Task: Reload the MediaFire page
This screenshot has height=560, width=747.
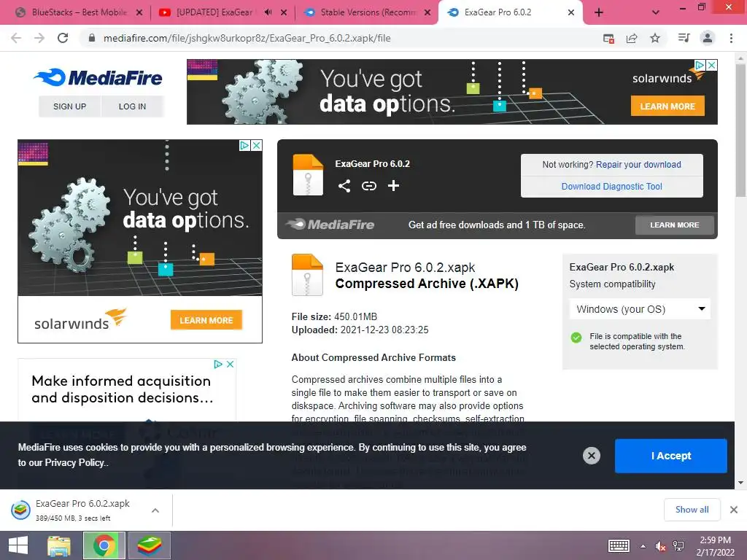Action: pyautogui.click(x=63, y=38)
